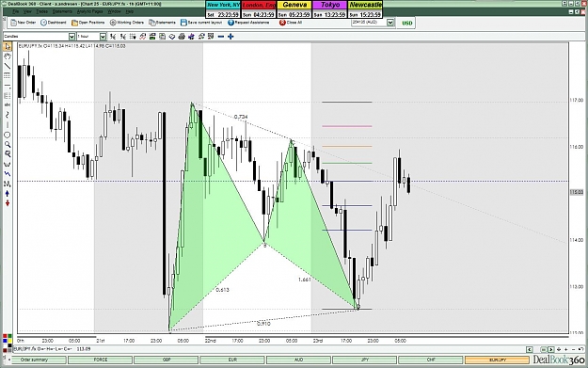Open Statements from the toolbar
This screenshot has width=588, height=368.
(162, 23)
